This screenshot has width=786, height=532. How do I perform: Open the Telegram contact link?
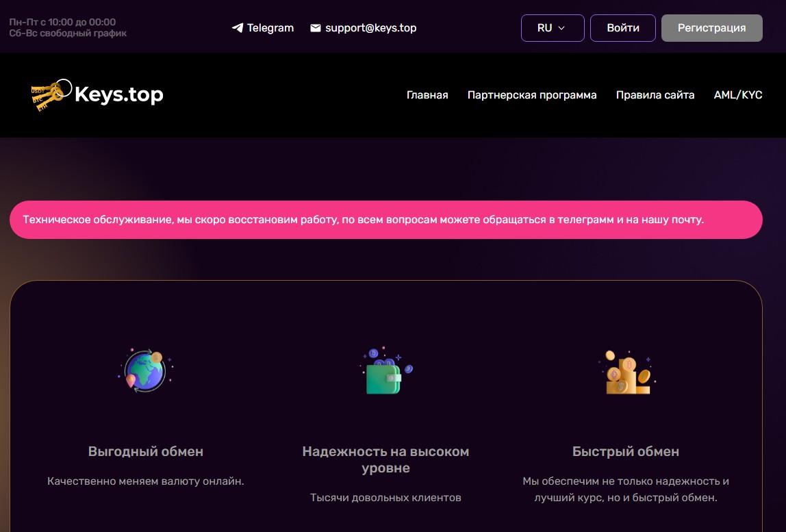point(263,28)
